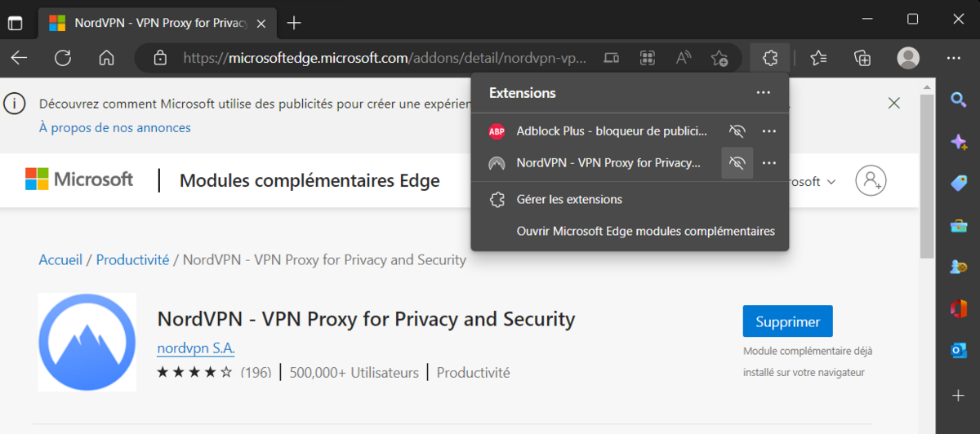The image size is (980, 434).
Task: Open Productivité breadcrumb link
Action: (132, 259)
